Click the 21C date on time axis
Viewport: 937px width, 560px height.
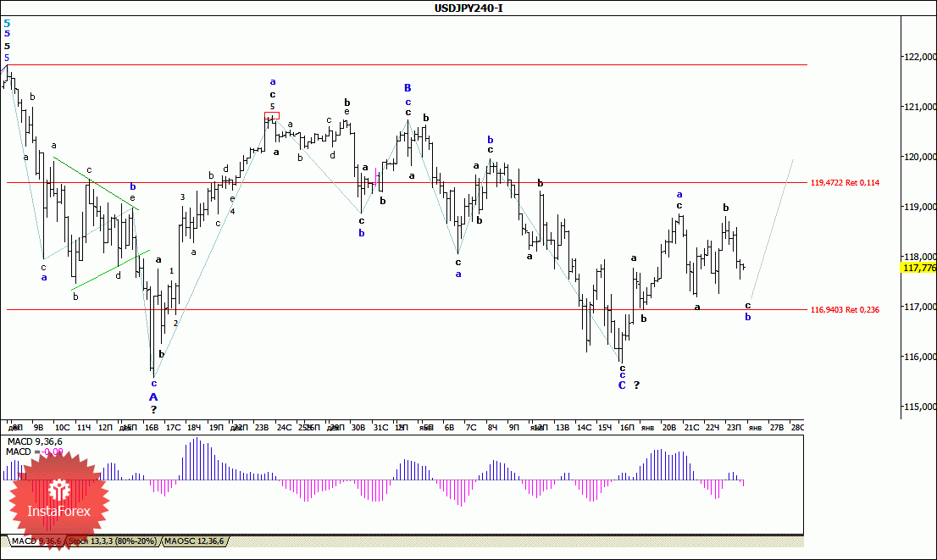pyautogui.click(x=691, y=427)
